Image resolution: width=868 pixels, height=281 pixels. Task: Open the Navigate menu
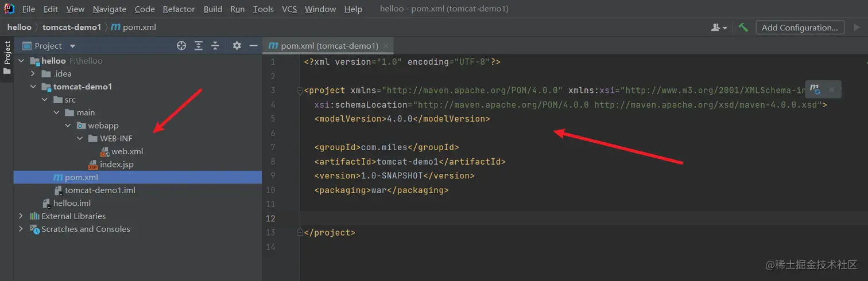click(109, 9)
